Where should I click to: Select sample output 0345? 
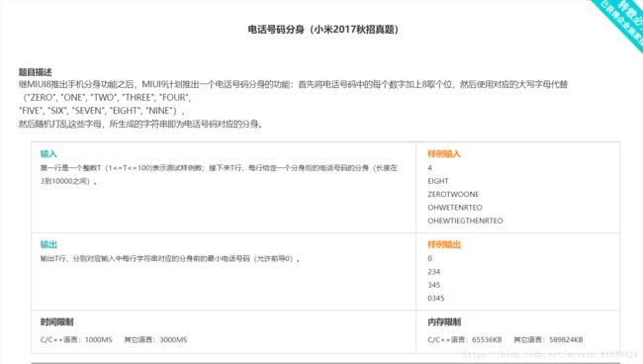[436, 298]
